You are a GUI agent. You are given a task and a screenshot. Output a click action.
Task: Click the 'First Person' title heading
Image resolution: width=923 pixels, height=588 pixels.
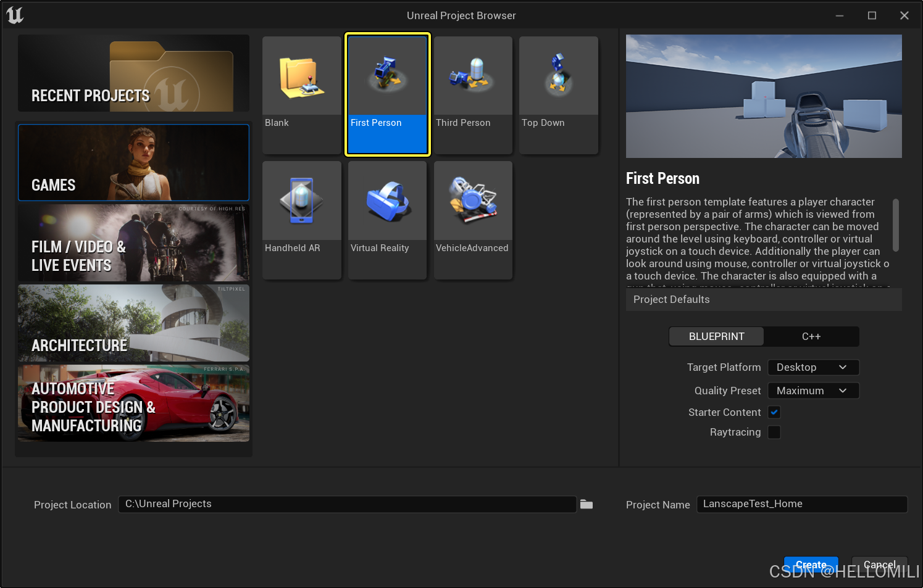click(662, 178)
